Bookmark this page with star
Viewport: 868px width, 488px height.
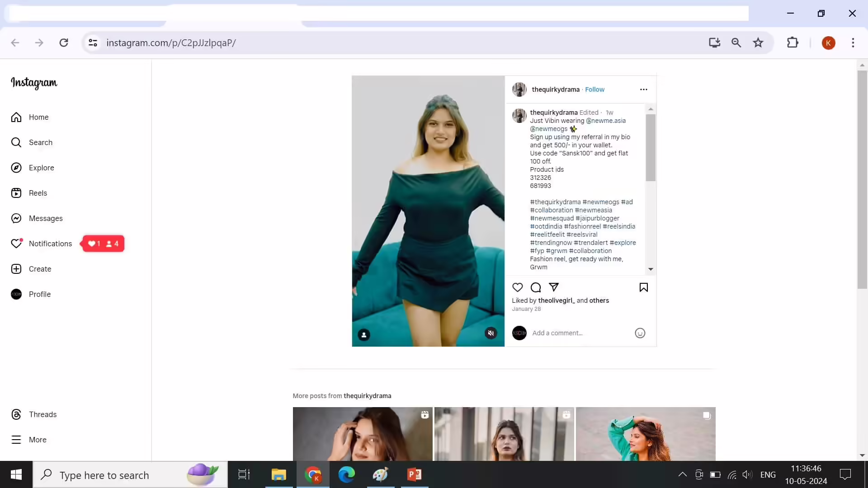click(758, 42)
